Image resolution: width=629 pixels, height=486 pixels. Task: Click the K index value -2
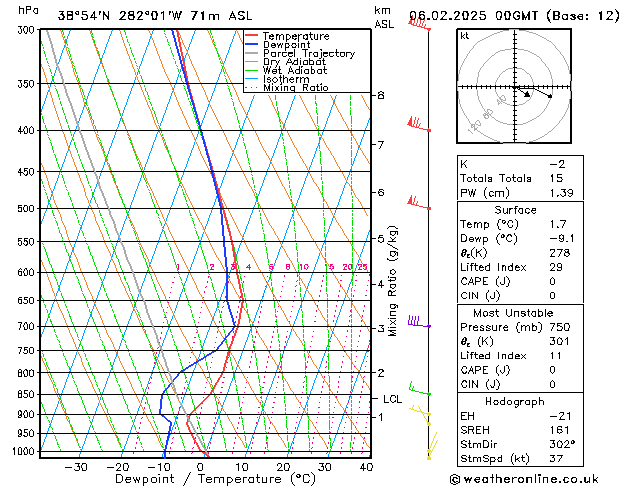click(557, 164)
